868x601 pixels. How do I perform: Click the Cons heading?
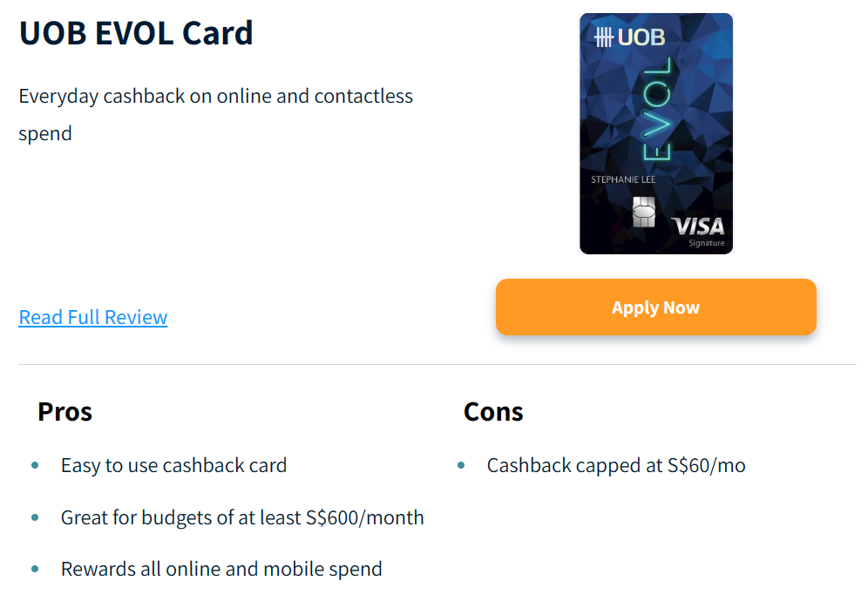(x=493, y=411)
